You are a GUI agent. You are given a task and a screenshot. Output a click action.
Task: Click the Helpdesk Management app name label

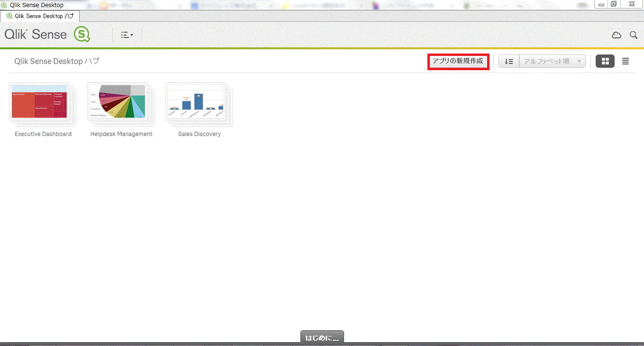tap(121, 134)
